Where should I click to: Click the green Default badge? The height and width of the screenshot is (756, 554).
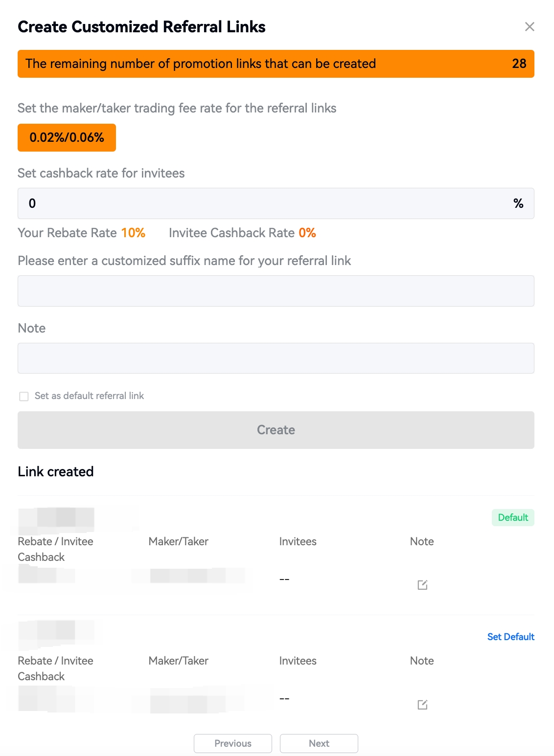(513, 517)
